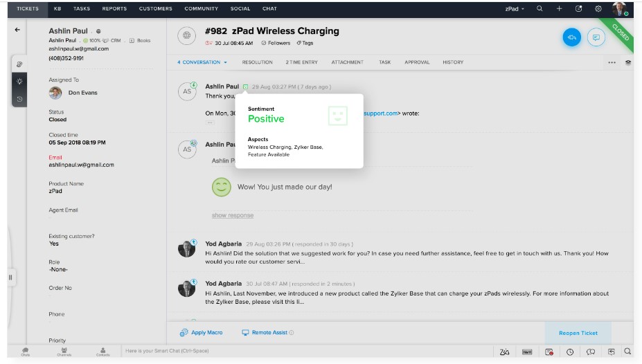Screen dimensions: 642x364
Task: Select the history clock icon in left sidebar
Action: pyautogui.click(x=19, y=99)
